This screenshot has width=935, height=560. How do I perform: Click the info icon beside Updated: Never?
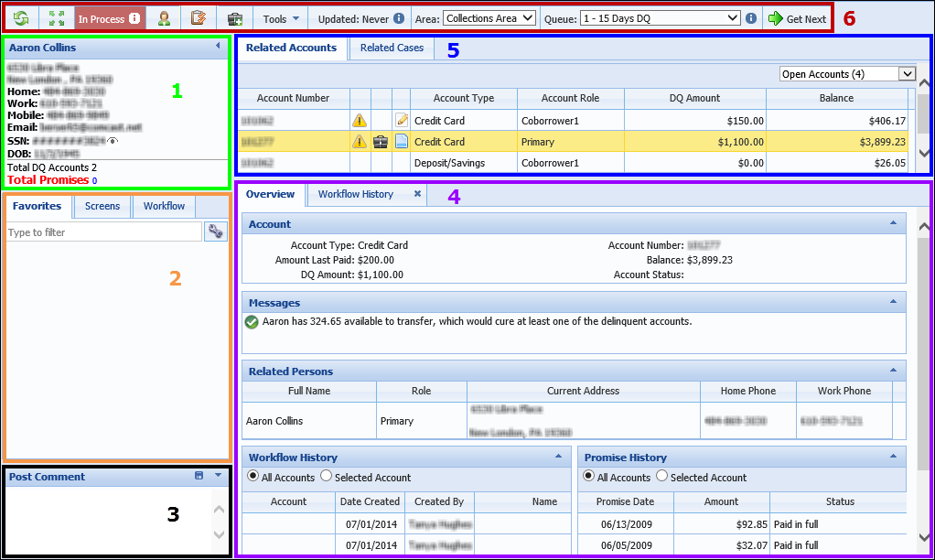point(399,18)
